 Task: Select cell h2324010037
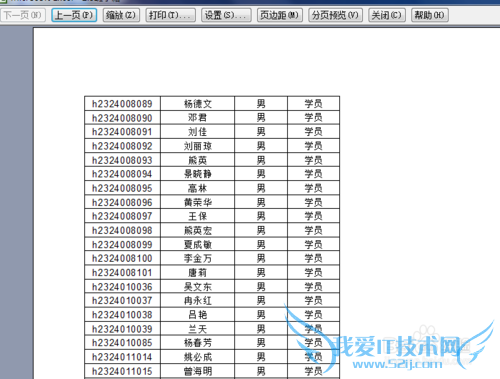coord(122,301)
